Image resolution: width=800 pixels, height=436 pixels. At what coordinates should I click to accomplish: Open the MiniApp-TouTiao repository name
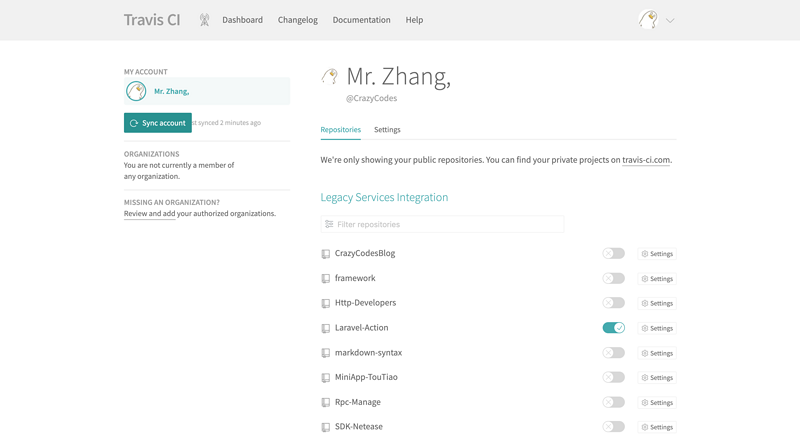tap(366, 377)
